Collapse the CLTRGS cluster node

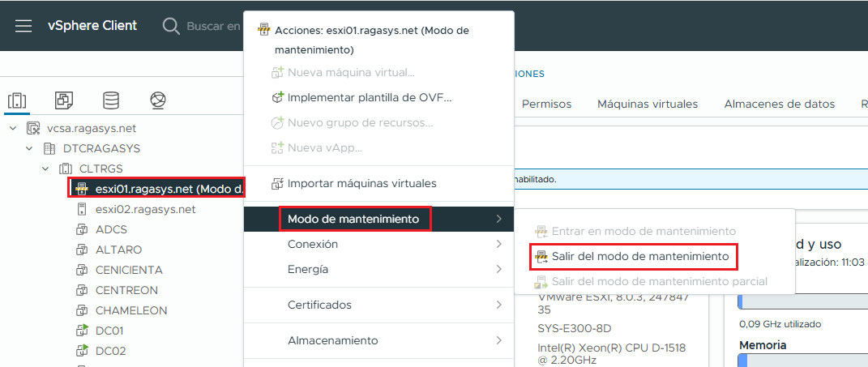(x=45, y=169)
